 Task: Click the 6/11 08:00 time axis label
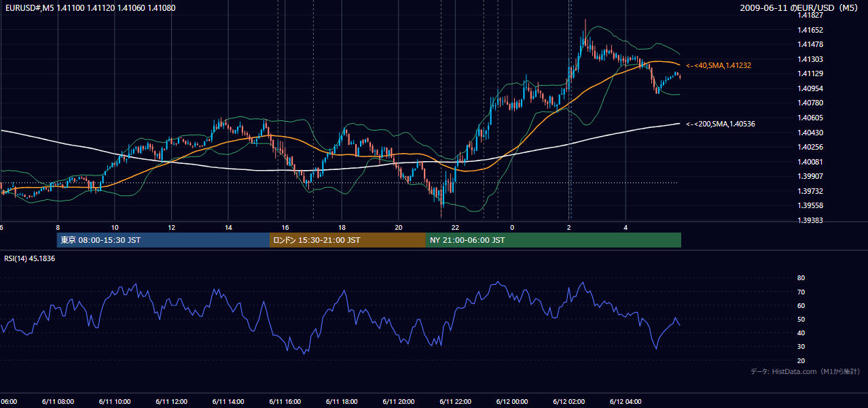pos(58,401)
